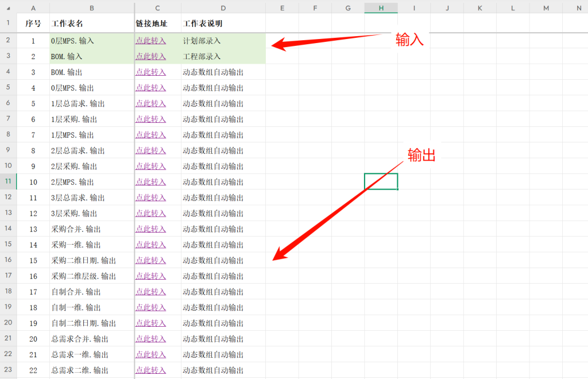Open the 点此转入 link for 自制一维.输出

(150, 308)
